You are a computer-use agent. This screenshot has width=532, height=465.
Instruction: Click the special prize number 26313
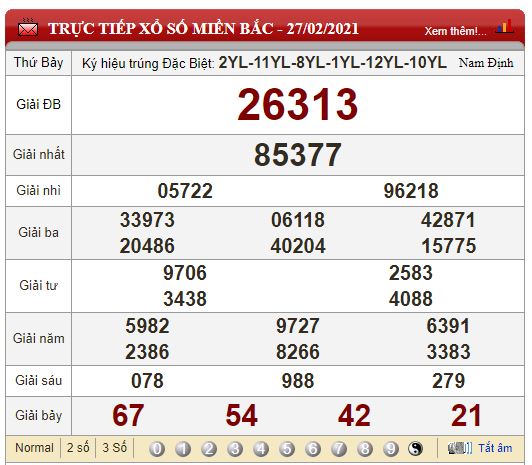(298, 104)
